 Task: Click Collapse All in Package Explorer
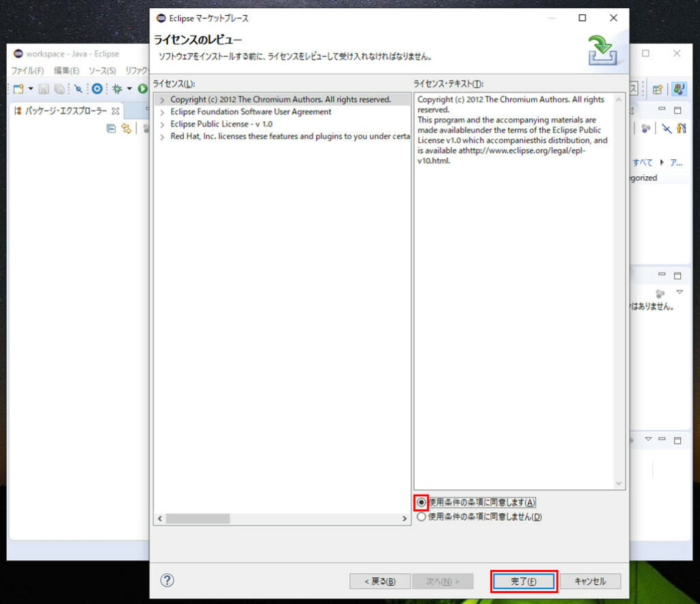click(x=111, y=128)
